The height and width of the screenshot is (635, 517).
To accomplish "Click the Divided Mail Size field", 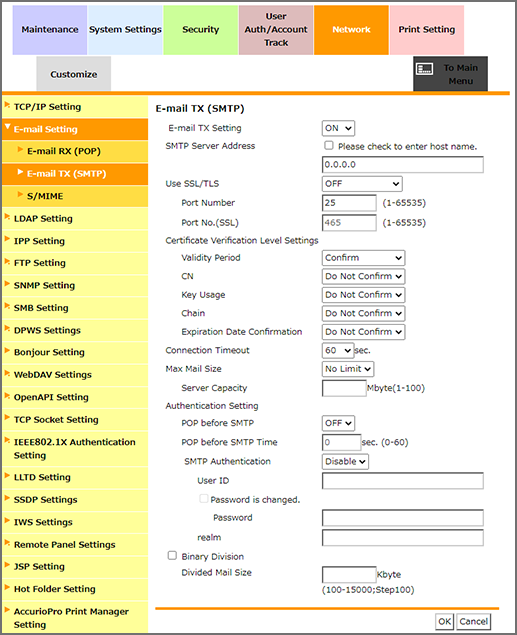I will [x=349, y=575].
